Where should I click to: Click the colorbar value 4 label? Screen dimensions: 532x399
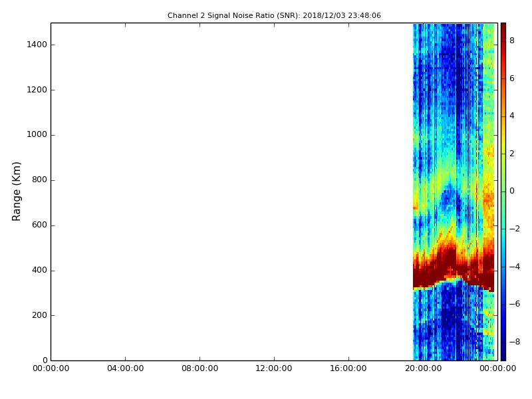pyautogui.click(x=512, y=116)
